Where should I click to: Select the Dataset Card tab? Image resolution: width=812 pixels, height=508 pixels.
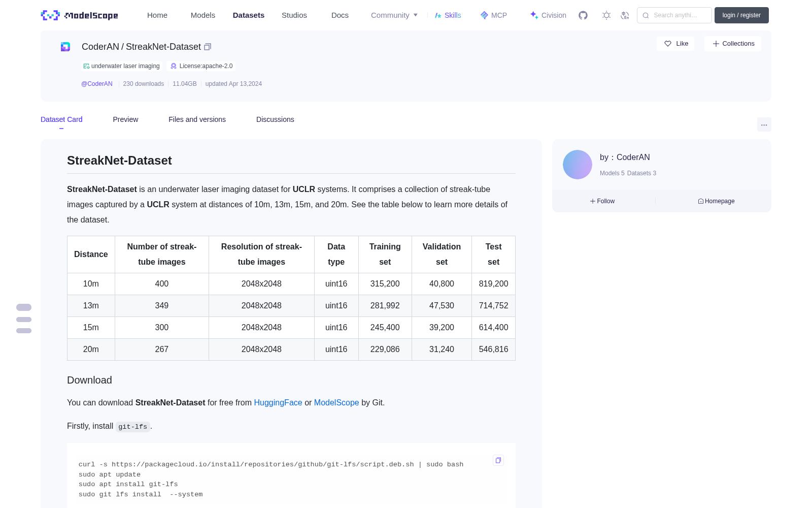(x=61, y=119)
